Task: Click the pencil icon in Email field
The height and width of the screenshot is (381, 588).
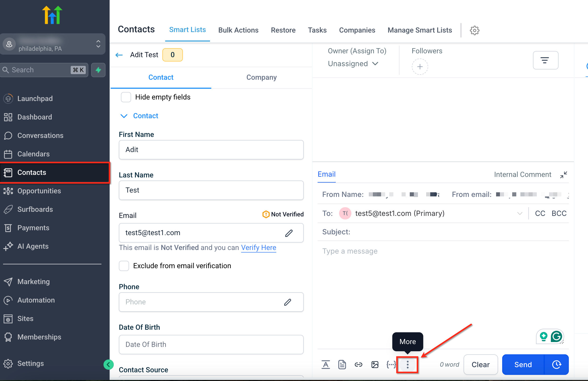Action: (289, 233)
